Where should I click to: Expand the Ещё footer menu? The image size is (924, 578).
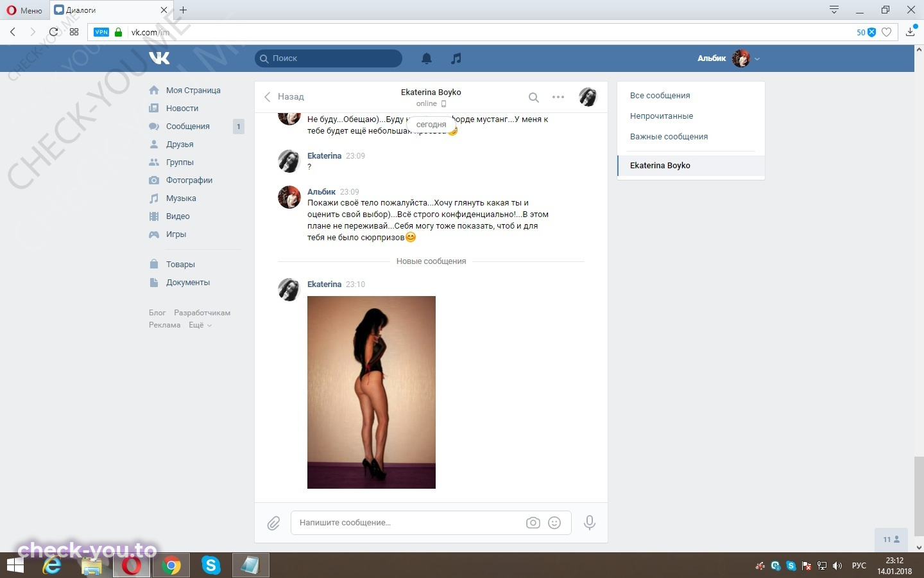(200, 325)
